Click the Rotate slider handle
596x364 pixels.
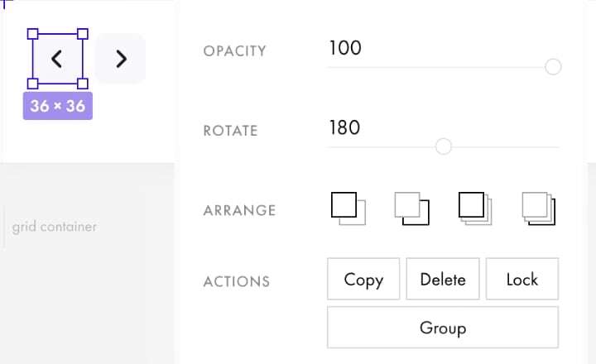tap(443, 146)
